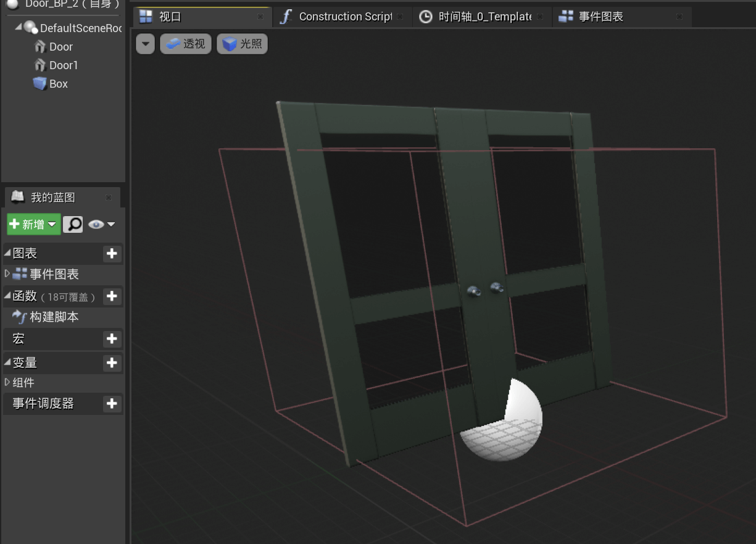The image size is (756, 544).
Task: Click the Box component cube icon
Action: (40, 83)
